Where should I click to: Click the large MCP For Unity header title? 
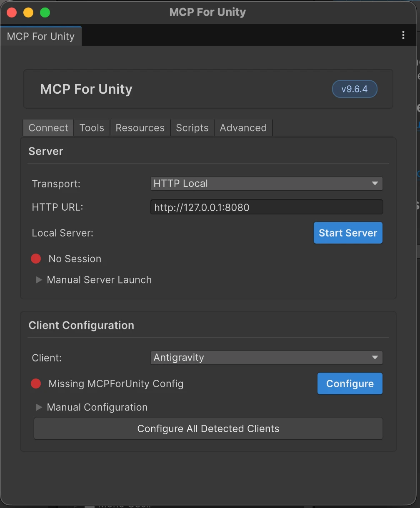point(86,89)
